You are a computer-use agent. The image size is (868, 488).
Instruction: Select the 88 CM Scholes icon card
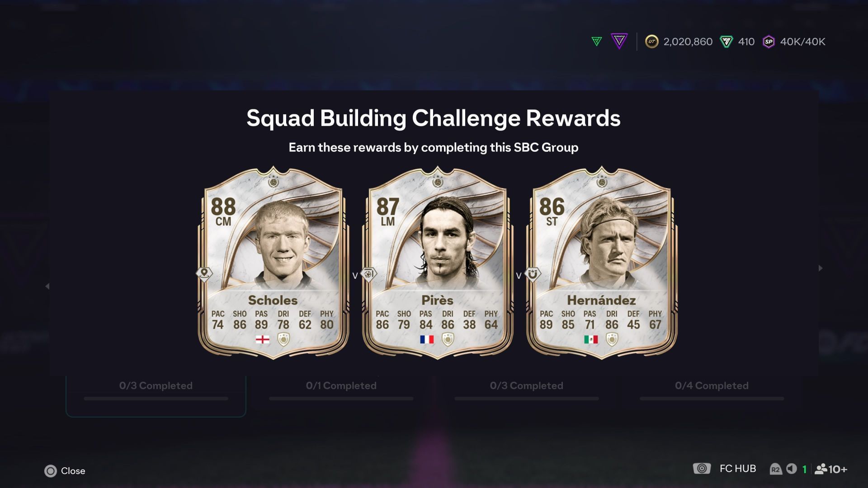[x=273, y=263]
